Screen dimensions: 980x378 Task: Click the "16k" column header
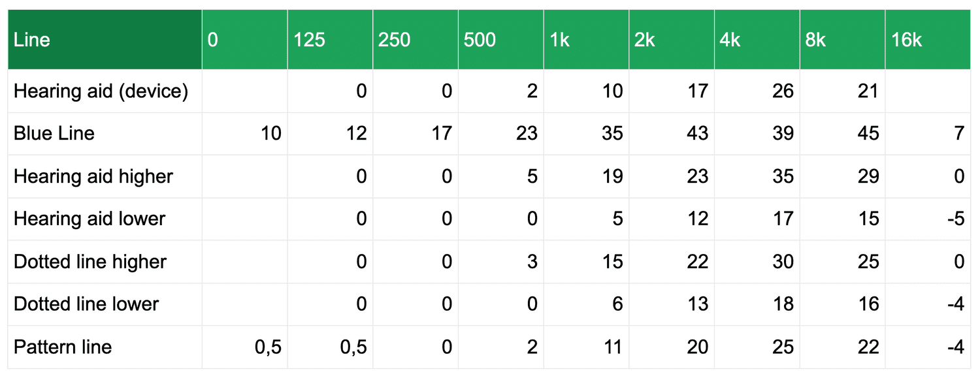[928, 40]
